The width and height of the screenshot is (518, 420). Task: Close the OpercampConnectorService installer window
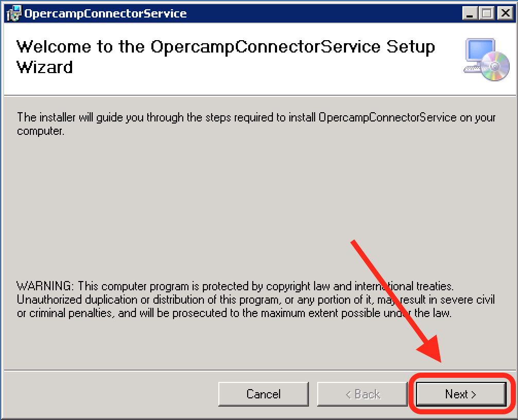[504, 13]
